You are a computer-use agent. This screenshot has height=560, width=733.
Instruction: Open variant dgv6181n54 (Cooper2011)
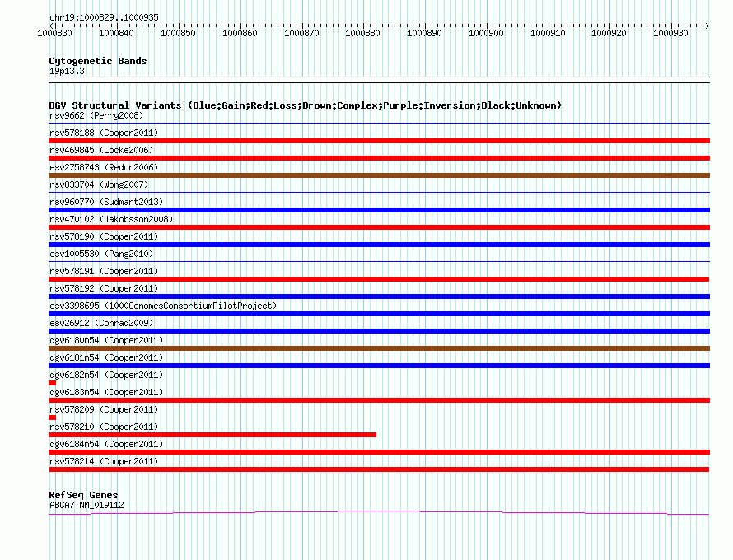click(x=106, y=357)
